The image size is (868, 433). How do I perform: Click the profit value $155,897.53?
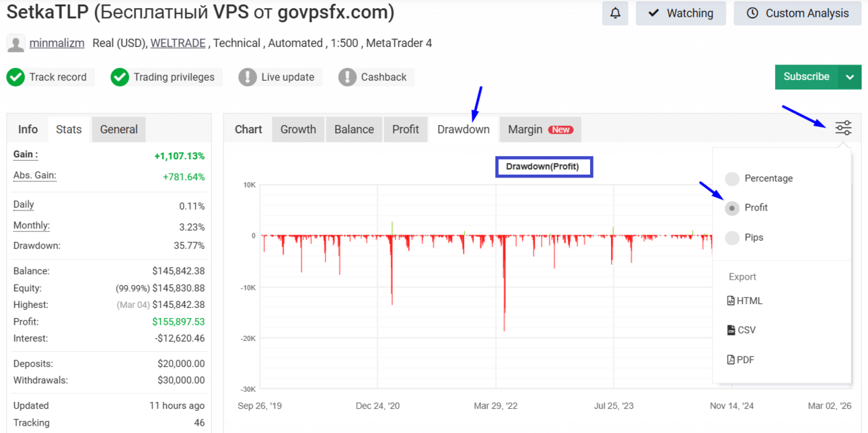pyautogui.click(x=178, y=322)
